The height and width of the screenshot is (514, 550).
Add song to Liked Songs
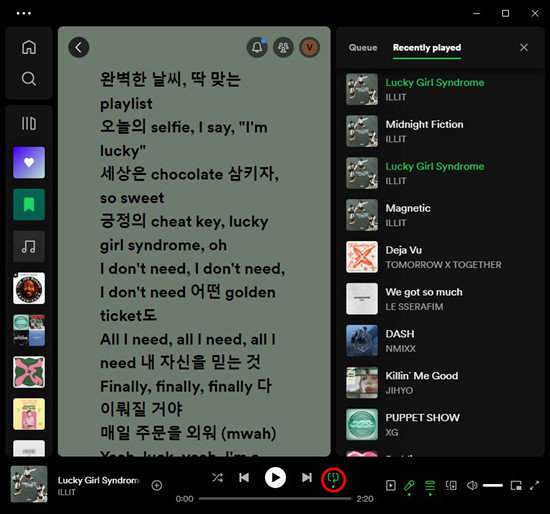[156, 485]
